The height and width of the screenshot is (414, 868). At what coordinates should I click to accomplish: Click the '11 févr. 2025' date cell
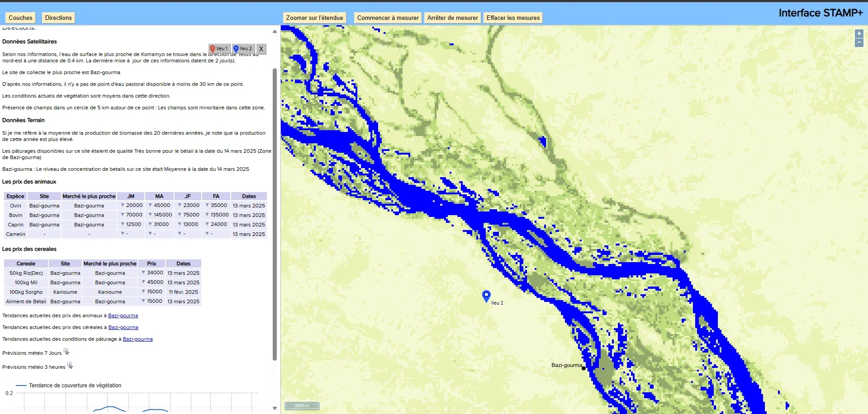(183, 292)
